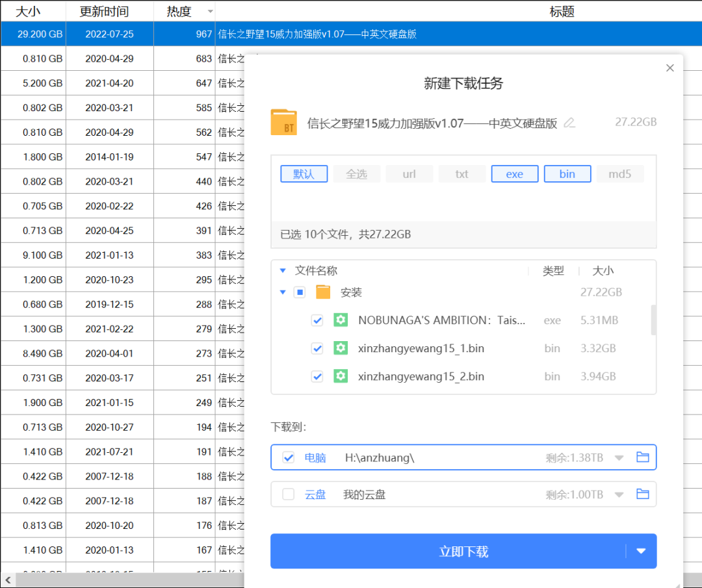This screenshot has width=702, height=588.
Task: Browse for a folder for the 云盘 save location
Action: pyautogui.click(x=642, y=494)
